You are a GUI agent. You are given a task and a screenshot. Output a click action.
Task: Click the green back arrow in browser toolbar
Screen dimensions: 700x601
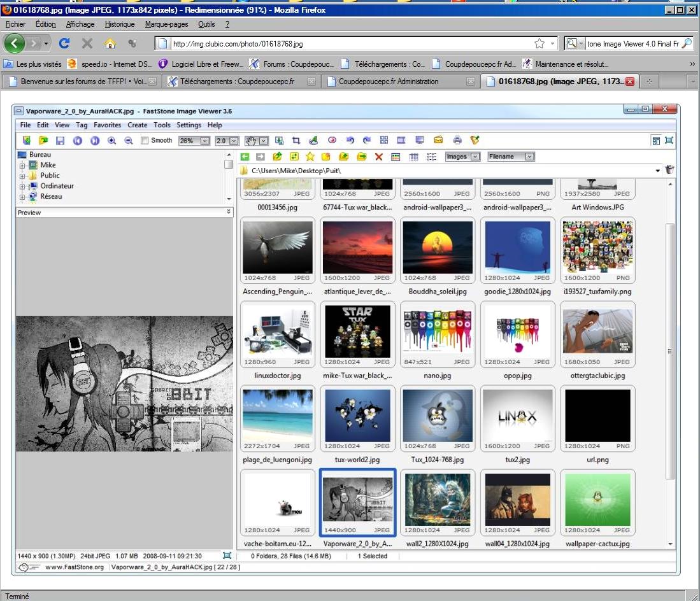coord(245,157)
